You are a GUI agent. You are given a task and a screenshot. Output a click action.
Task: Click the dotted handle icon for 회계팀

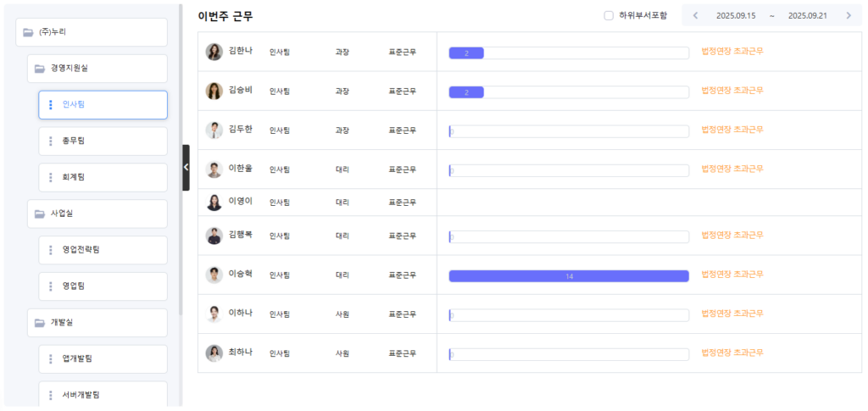click(x=51, y=178)
